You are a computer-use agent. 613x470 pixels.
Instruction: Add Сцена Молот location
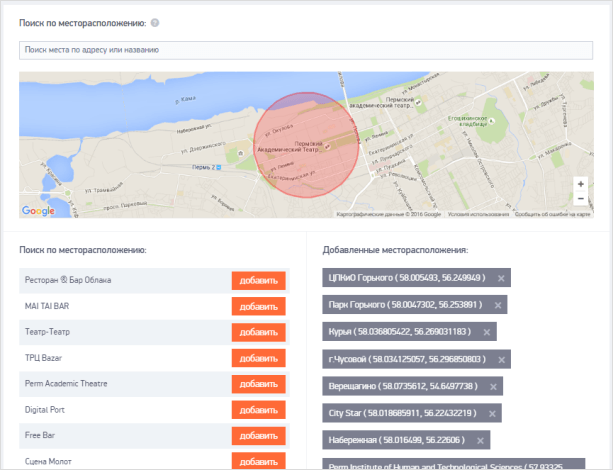[258, 461]
